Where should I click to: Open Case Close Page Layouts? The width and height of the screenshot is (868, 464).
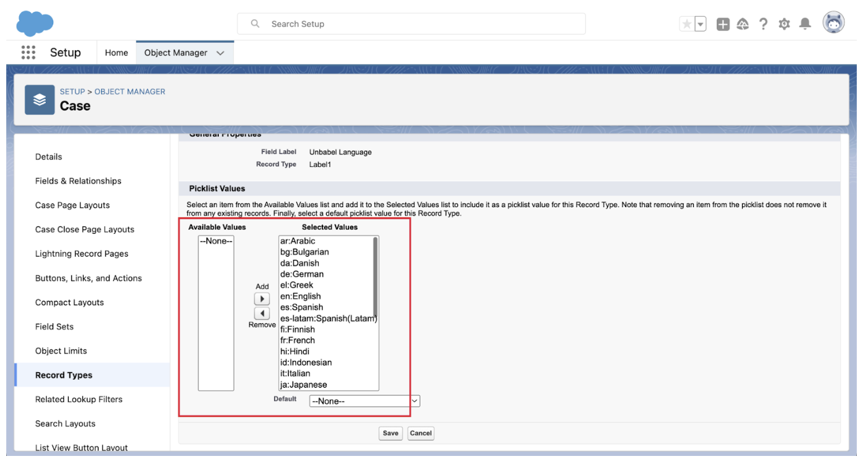85,230
